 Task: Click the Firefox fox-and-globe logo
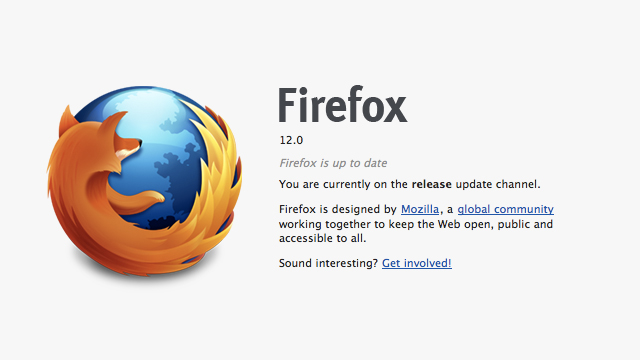click(x=144, y=180)
